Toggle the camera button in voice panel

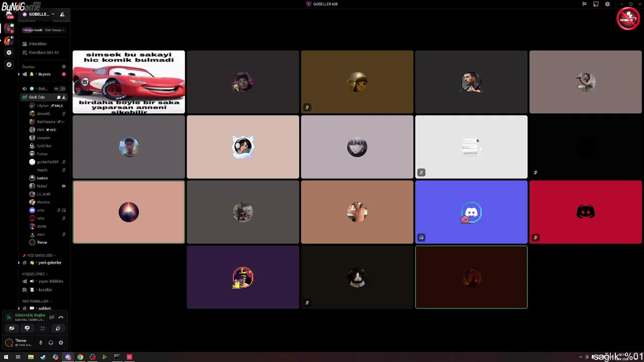(12, 328)
